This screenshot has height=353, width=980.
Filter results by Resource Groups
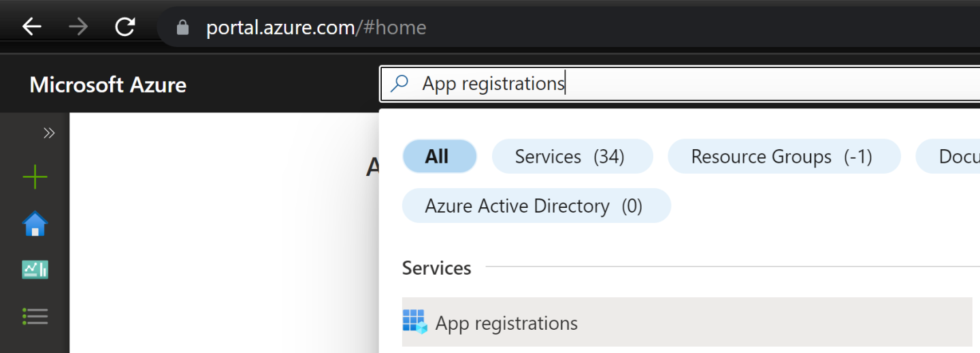783,157
